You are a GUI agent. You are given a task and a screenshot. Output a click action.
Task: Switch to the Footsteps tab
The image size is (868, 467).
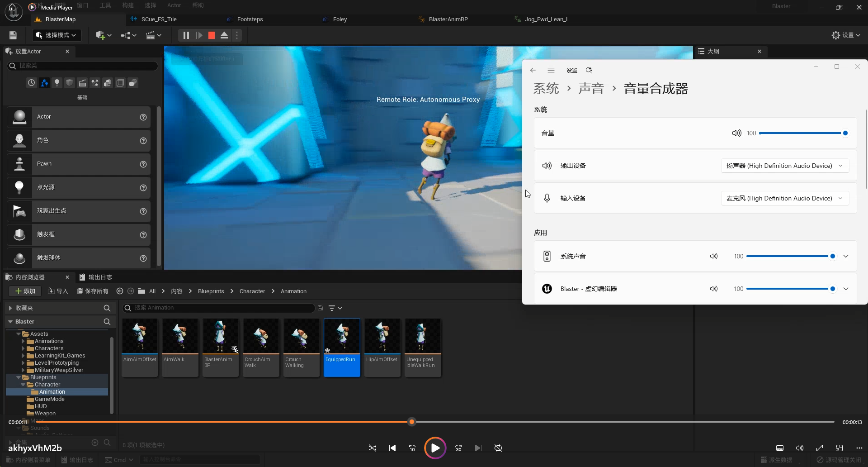250,19
